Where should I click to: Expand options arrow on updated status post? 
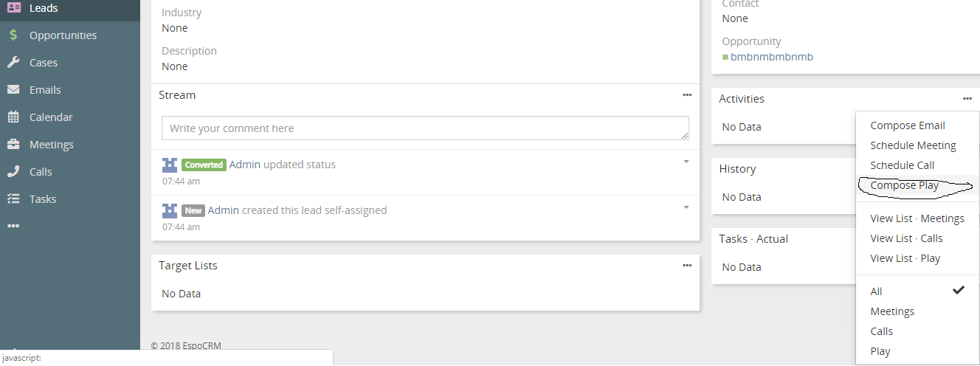point(686,162)
